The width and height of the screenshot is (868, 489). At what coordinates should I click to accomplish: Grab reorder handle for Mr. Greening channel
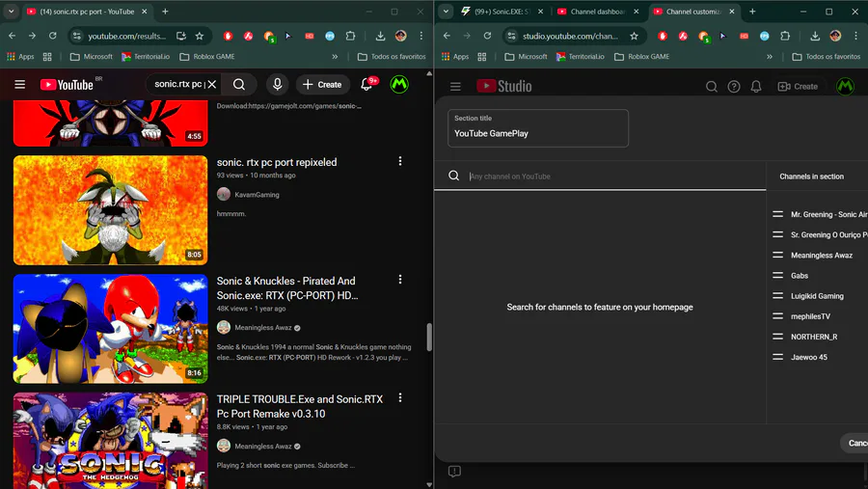tap(777, 214)
